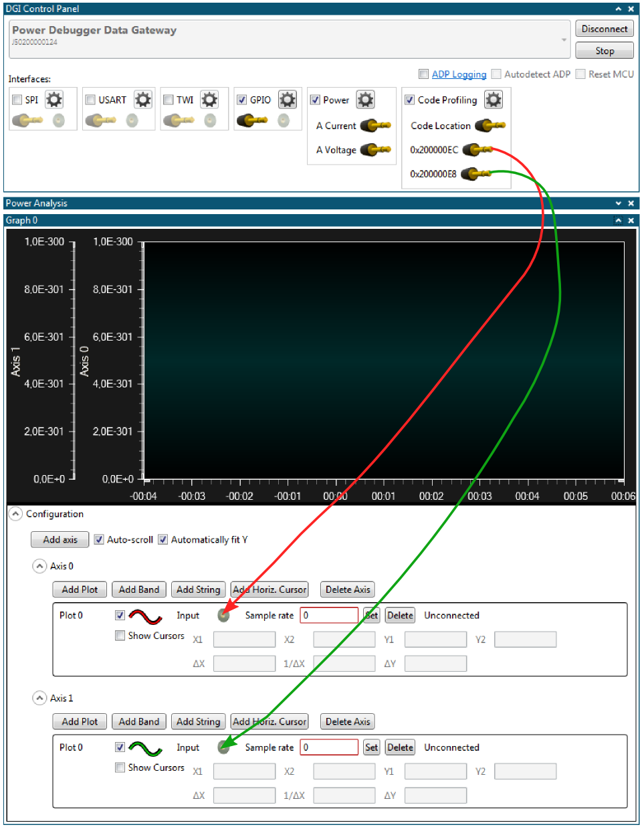The width and height of the screenshot is (644, 827).
Task: Open the Power Debugger Data Gateway dropdown
Action: pyautogui.click(x=564, y=39)
